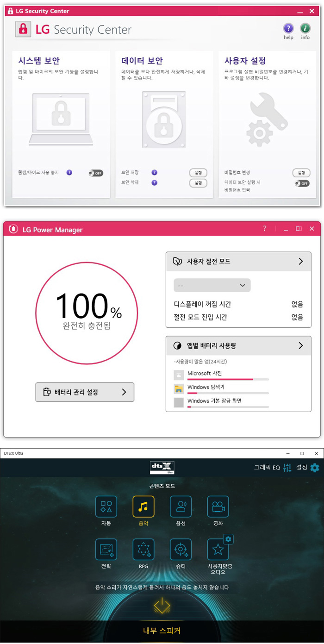324x644 pixels.
Task: Open 배터리 관리 설정
Action: pyautogui.click(x=85, y=392)
